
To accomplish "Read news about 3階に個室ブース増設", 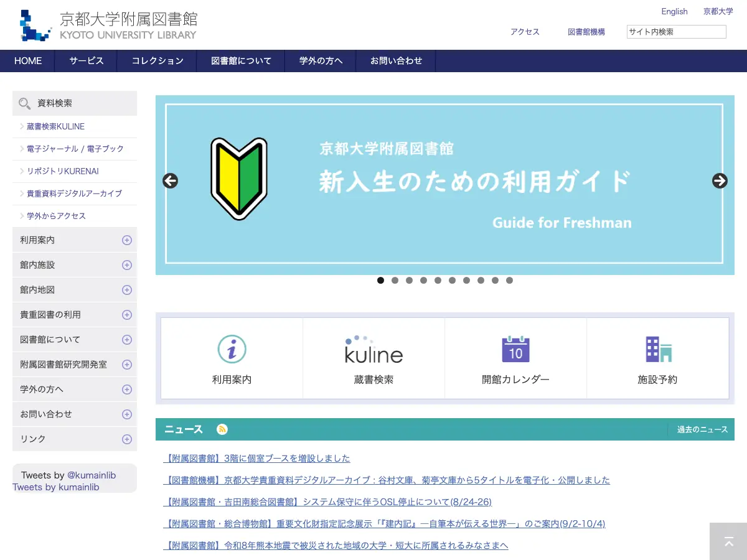I will (x=256, y=459).
